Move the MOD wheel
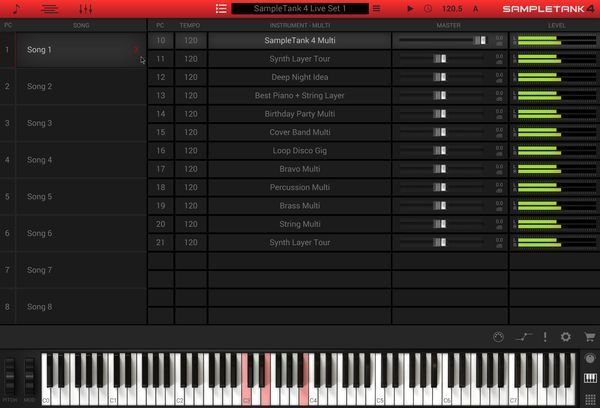This screenshot has width=600, height=408. point(29,377)
